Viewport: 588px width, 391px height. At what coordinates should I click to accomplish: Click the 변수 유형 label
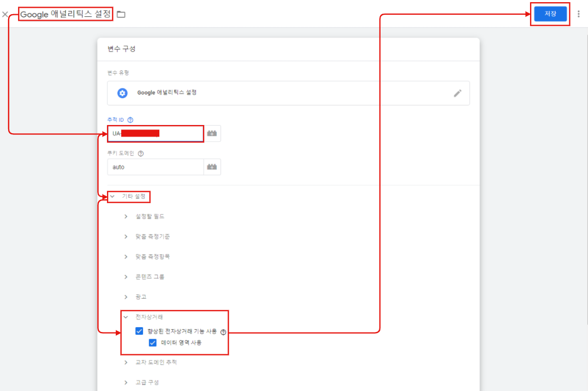tap(118, 73)
